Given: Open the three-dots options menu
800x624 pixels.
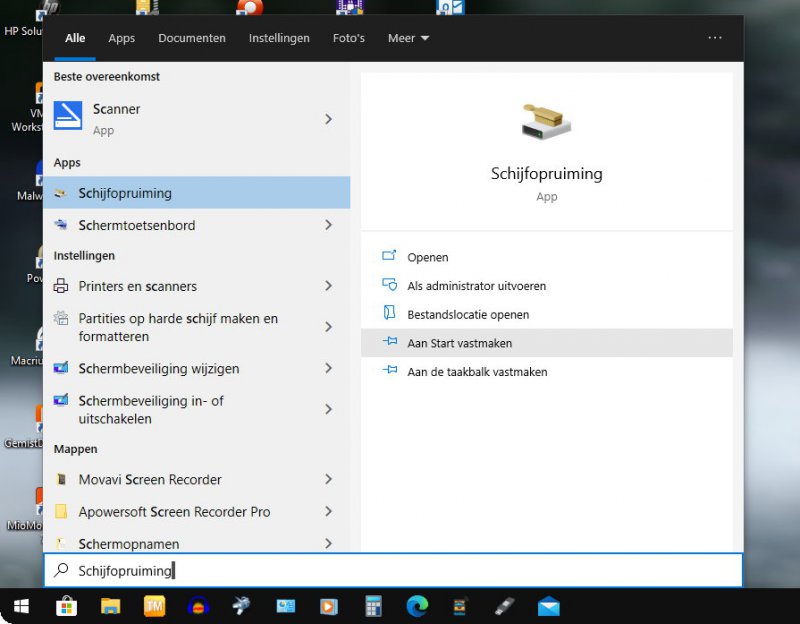Looking at the screenshot, I should (714, 38).
